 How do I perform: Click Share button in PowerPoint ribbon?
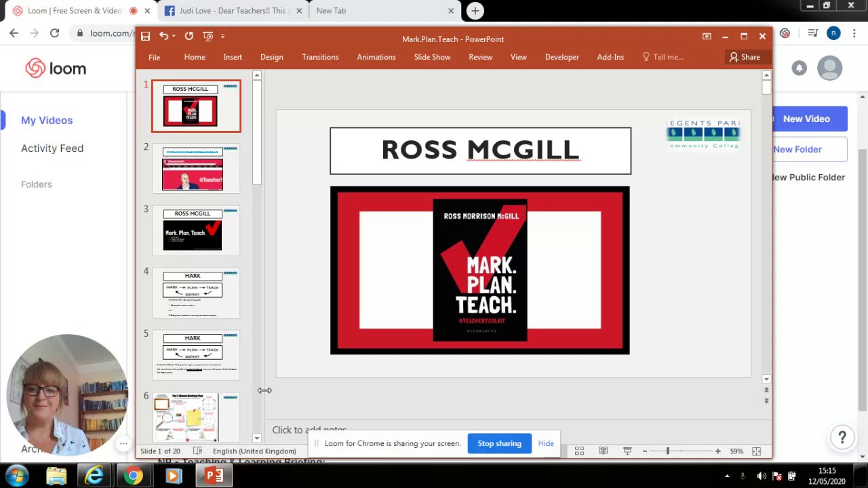pyautogui.click(x=745, y=57)
